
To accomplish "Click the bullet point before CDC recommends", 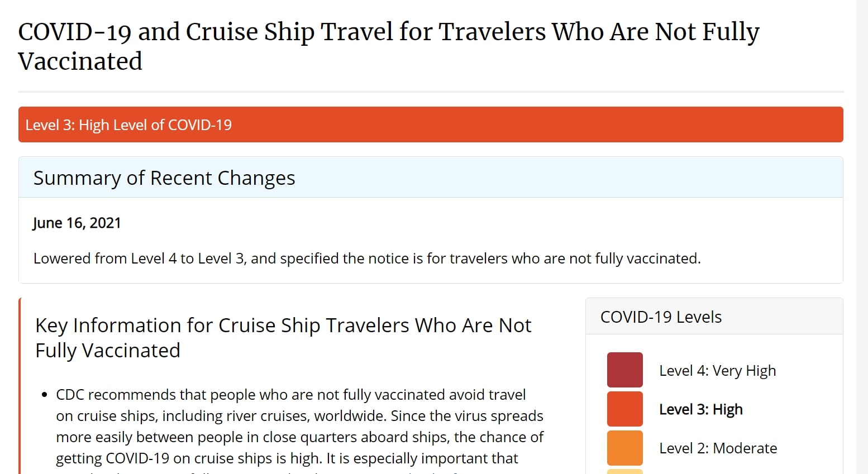I will (x=45, y=395).
